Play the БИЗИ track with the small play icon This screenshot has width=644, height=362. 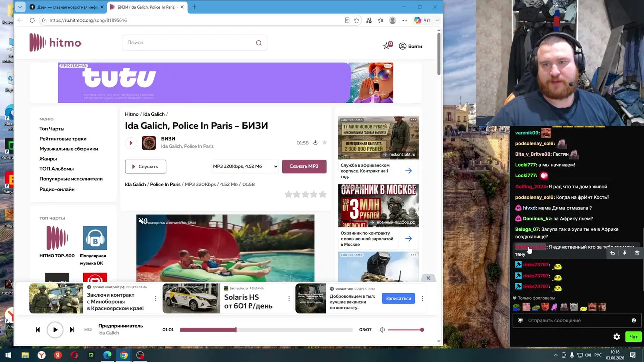[x=131, y=143]
